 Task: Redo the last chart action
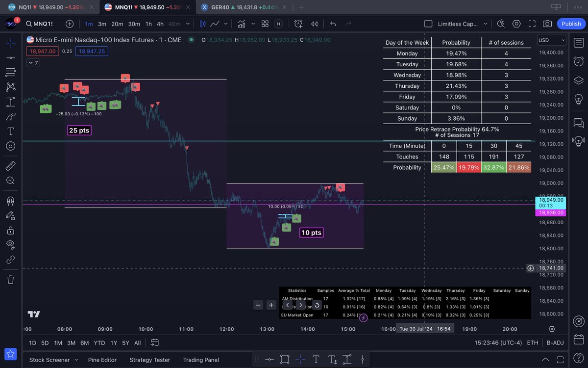pyautogui.click(x=348, y=24)
